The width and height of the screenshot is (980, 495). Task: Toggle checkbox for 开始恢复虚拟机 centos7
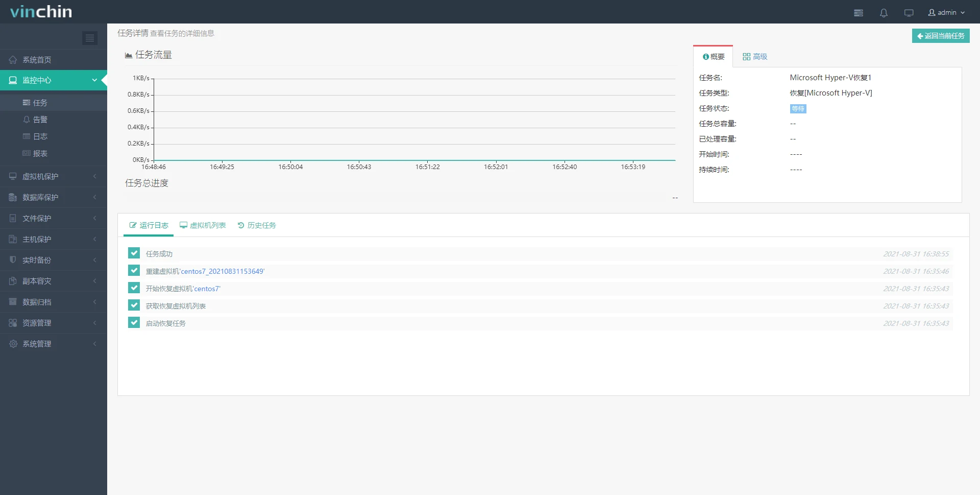[134, 288]
